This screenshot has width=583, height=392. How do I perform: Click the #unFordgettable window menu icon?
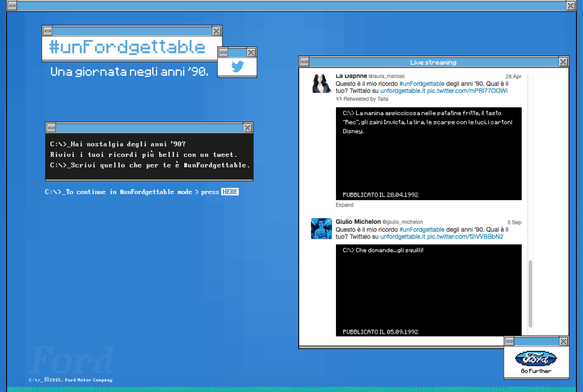point(48,31)
